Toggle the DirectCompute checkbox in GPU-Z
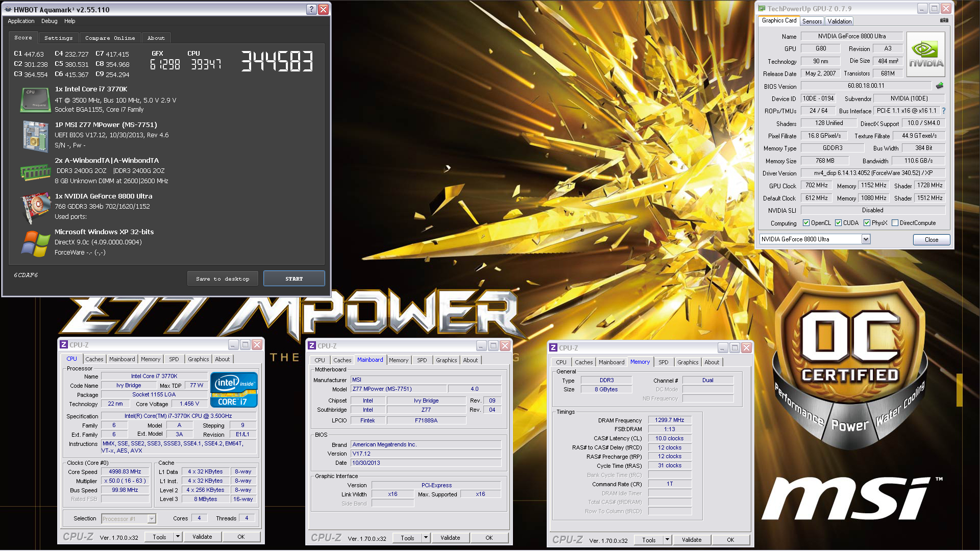980x551 pixels. click(895, 223)
